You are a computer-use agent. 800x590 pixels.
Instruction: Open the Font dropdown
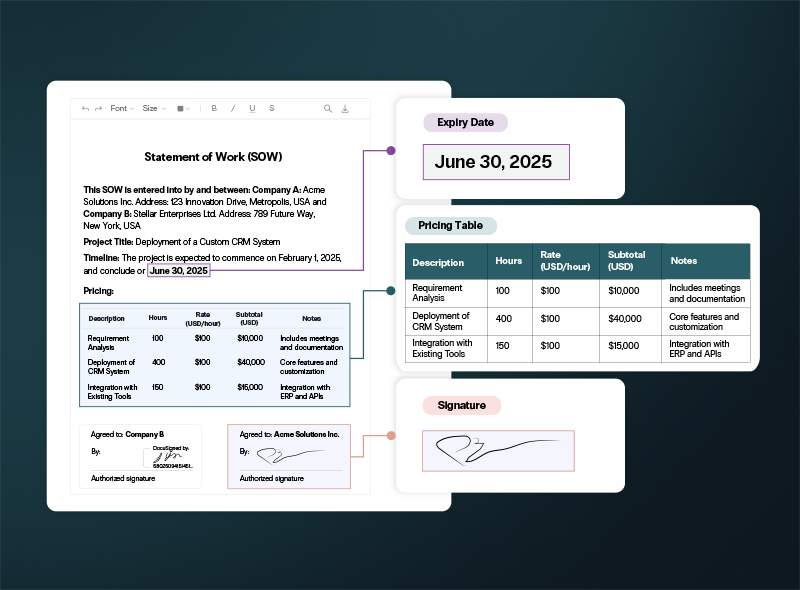coord(120,108)
